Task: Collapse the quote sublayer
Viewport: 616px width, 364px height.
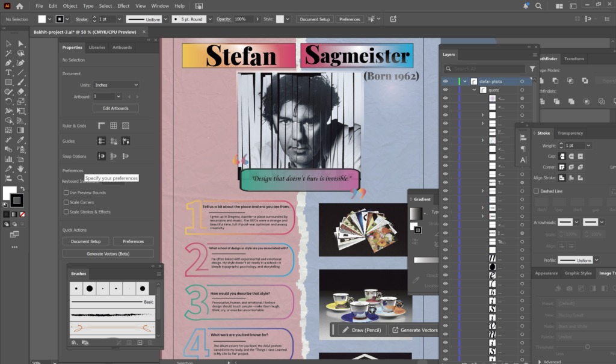Action: (x=474, y=90)
